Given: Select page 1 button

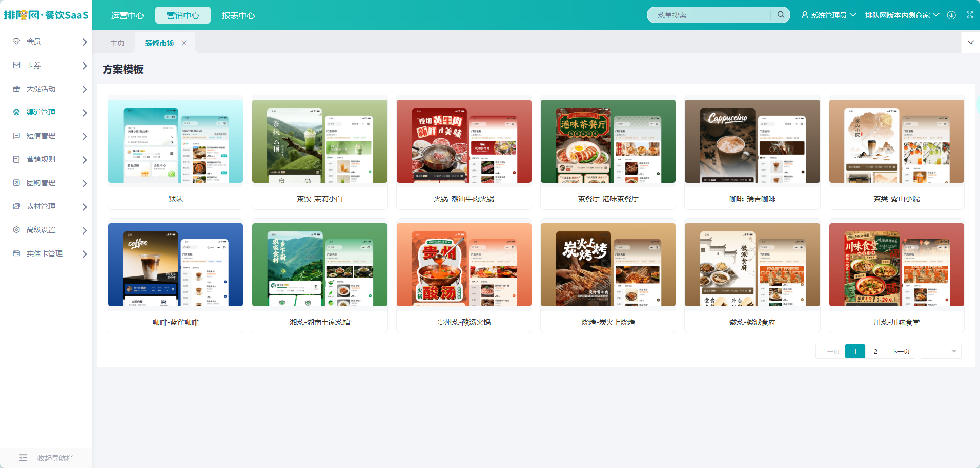Looking at the screenshot, I should [855, 351].
